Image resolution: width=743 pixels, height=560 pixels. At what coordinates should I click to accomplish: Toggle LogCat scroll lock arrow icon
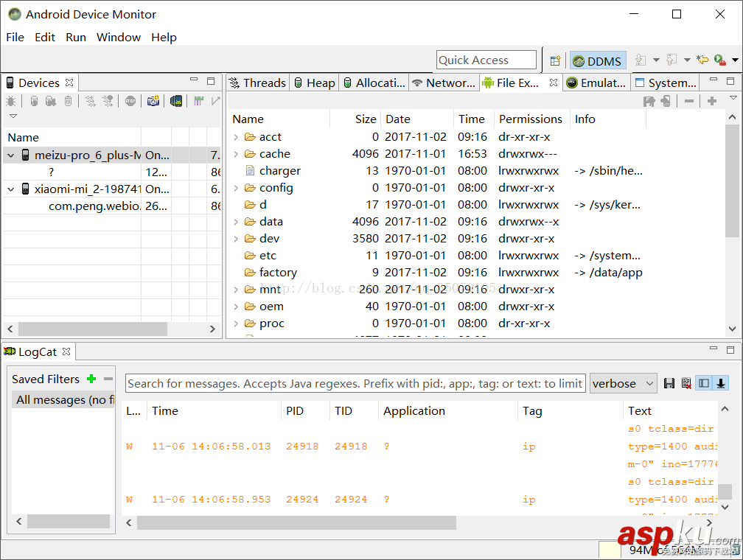point(721,383)
